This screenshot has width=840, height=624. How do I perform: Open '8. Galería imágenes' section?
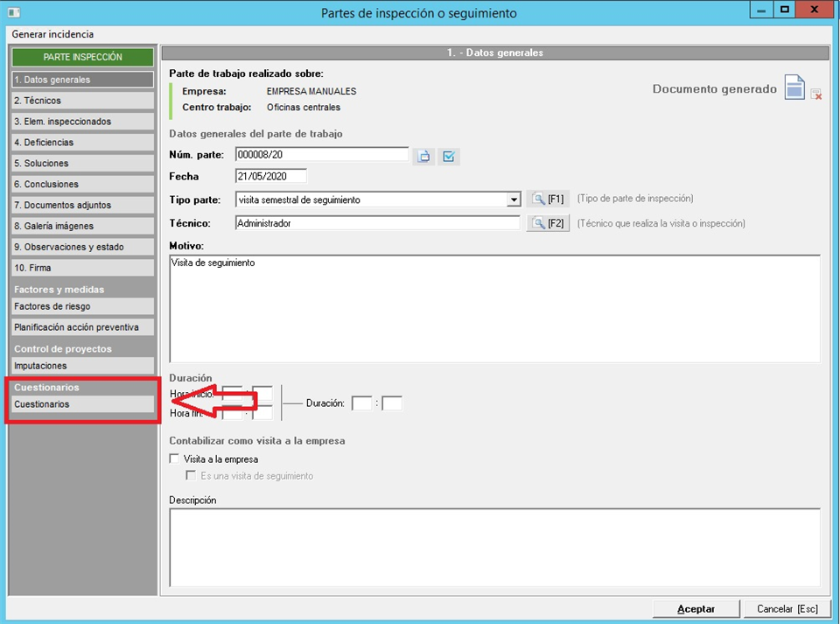coord(82,226)
